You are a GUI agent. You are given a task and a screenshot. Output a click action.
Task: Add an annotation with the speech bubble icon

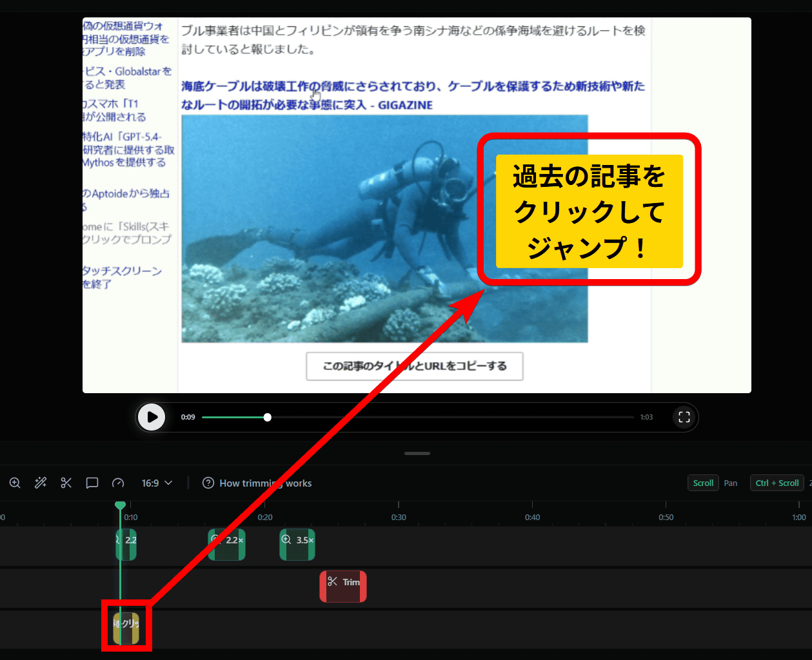pyautogui.click(x=92, y=483)
